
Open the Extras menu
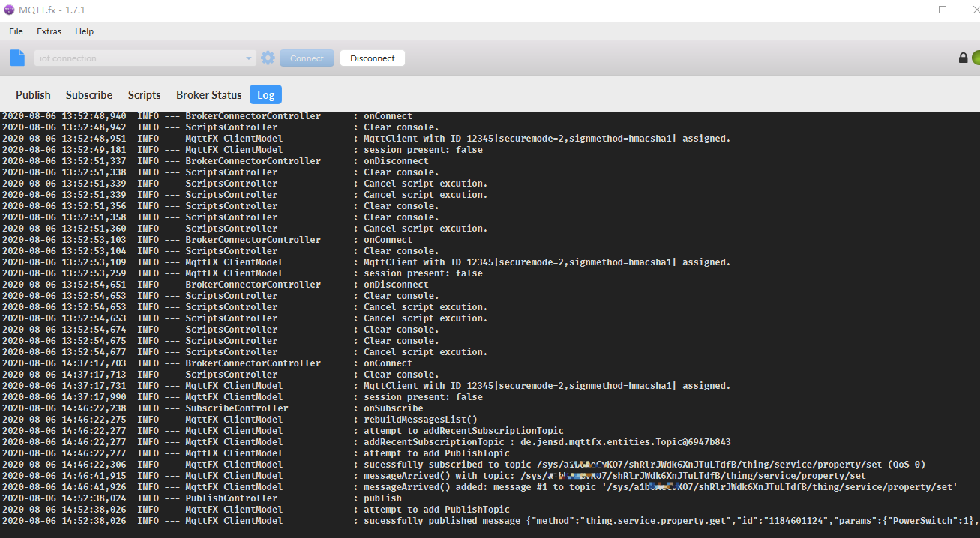click(49, 31)
